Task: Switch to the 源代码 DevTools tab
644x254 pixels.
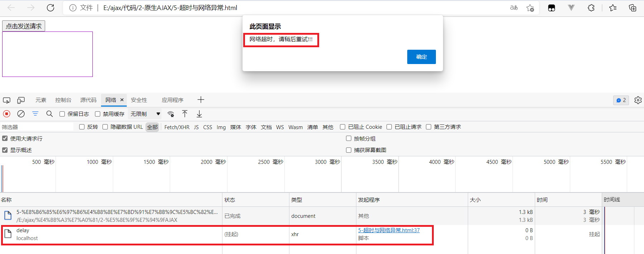Action: point(88,100)
